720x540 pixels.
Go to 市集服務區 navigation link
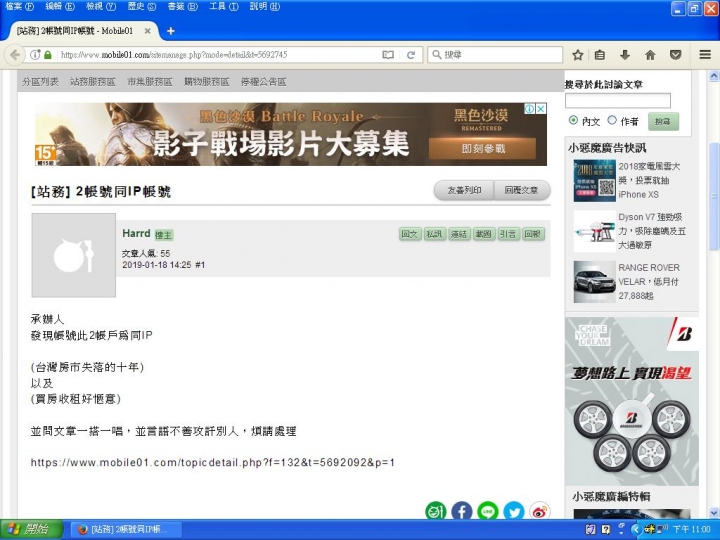point(150,82)
